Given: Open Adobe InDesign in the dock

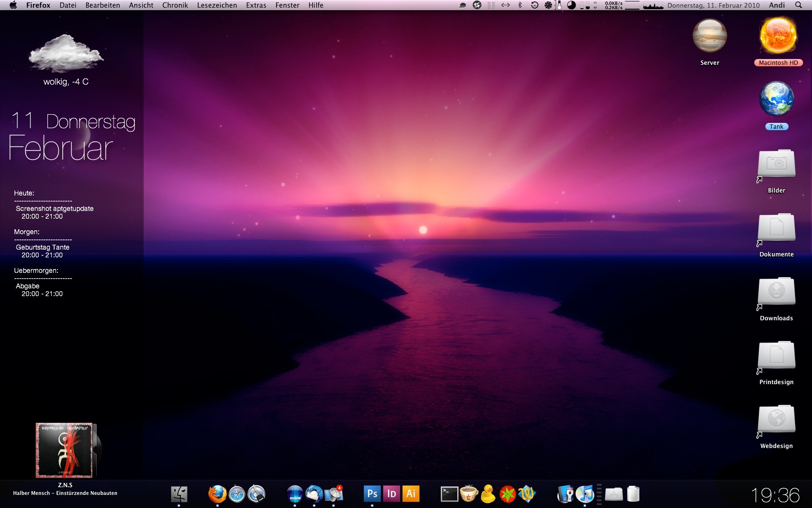Looking at the screenshot, I should click(x=391, y=494).
